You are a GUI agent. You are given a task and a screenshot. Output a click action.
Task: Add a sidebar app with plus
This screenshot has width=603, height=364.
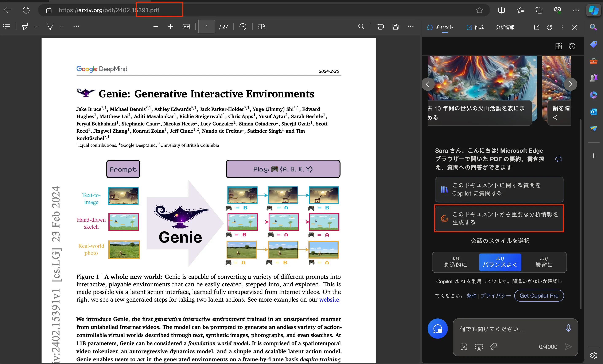pos(593,156)
